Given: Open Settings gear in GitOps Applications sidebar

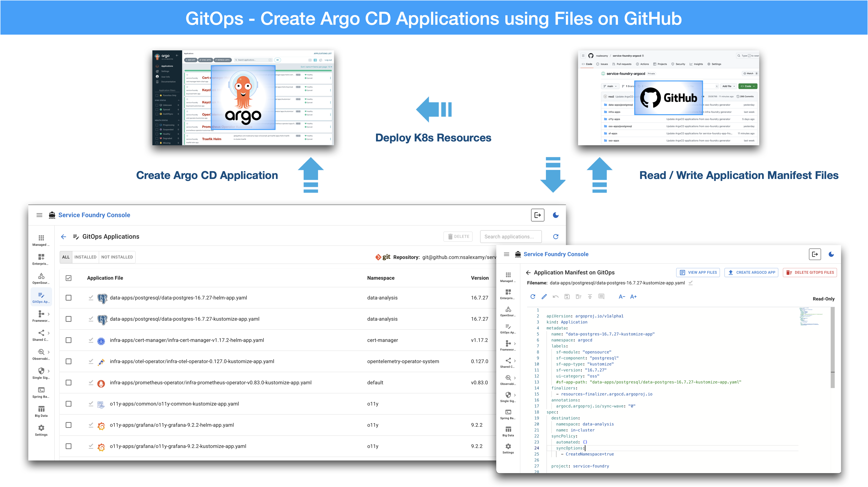Looking at the screenshot, I should pyautogui.click(x=41, y=430).
